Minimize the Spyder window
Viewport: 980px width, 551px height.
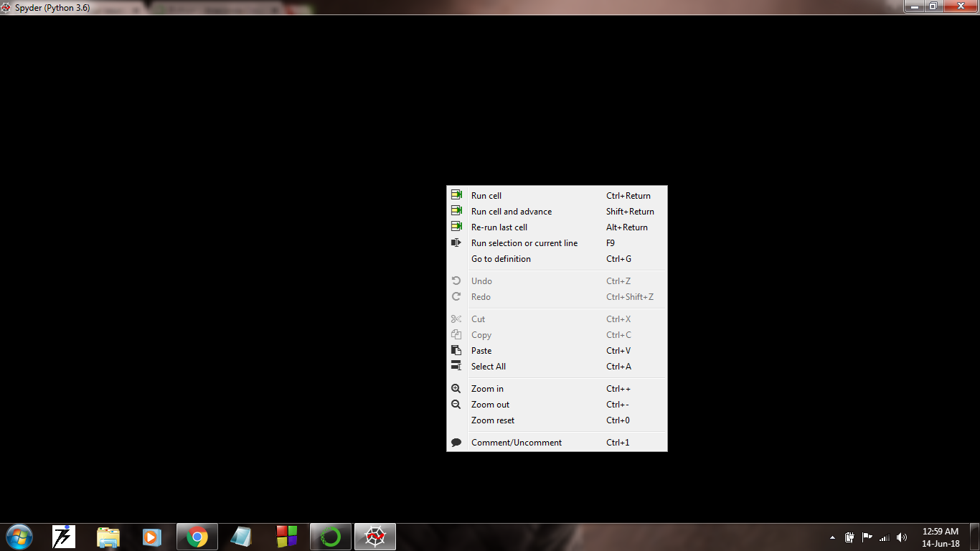(x=913, y=6)
